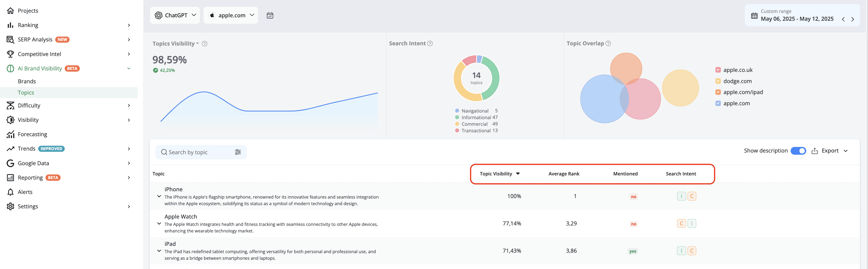Screen dimensions: 868x269
Task: Toggle the Show description switch
Action: (x=798, y=151)
